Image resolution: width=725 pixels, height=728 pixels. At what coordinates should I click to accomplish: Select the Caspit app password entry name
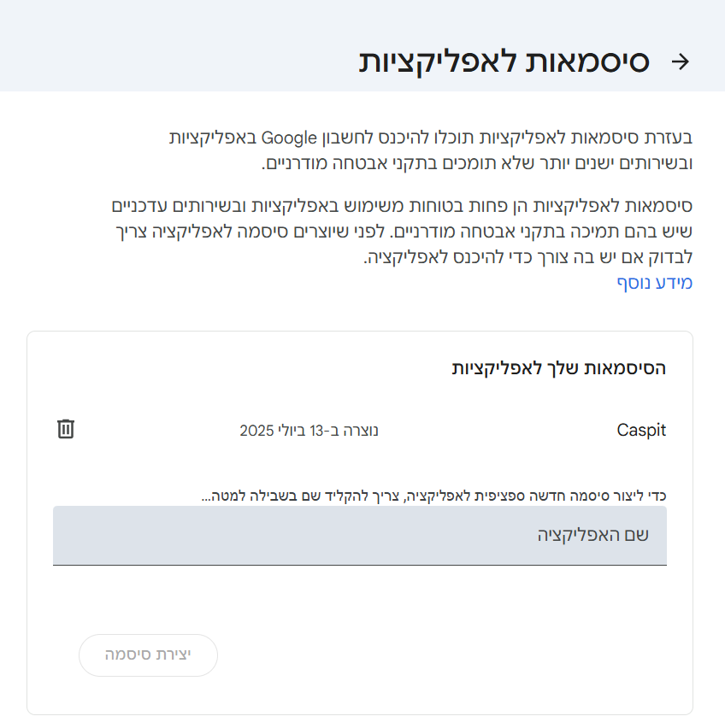tap(641, 430)
